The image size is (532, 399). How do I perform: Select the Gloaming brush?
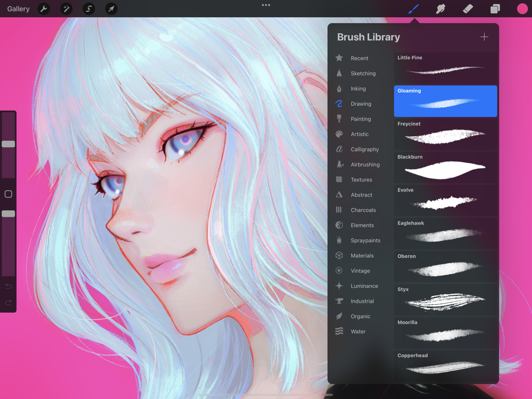point(445,101)
